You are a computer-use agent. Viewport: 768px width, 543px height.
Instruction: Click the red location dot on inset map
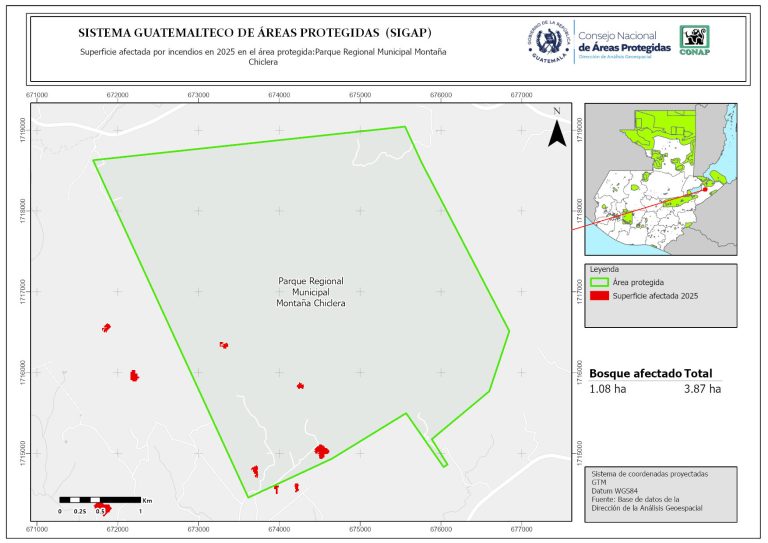point(705,188)
